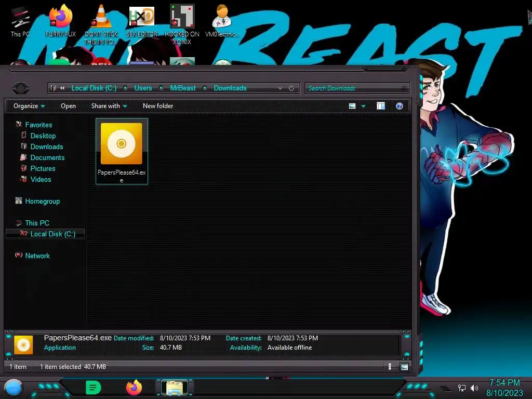Expand the Share with menu
532x399 pixels.
[109, 106]
